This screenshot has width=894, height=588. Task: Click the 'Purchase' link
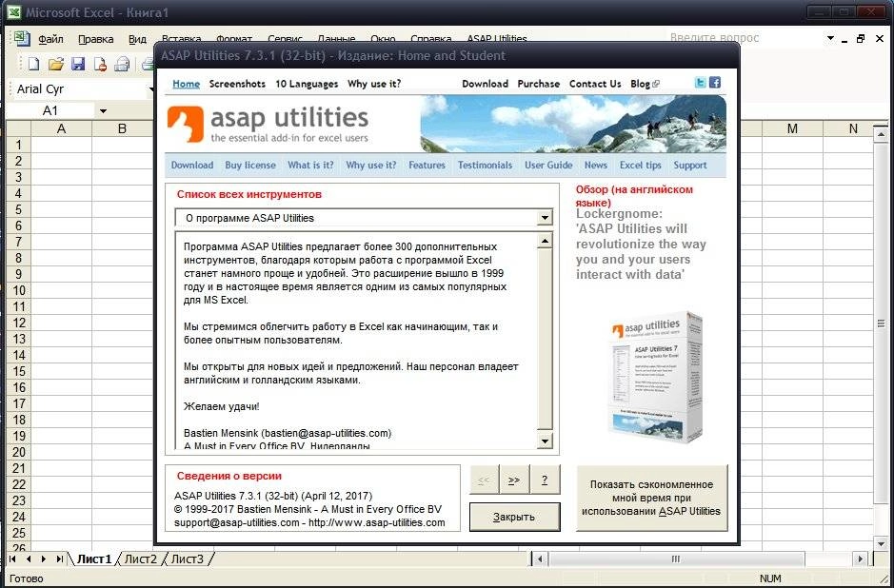click(x=538, y=84)
